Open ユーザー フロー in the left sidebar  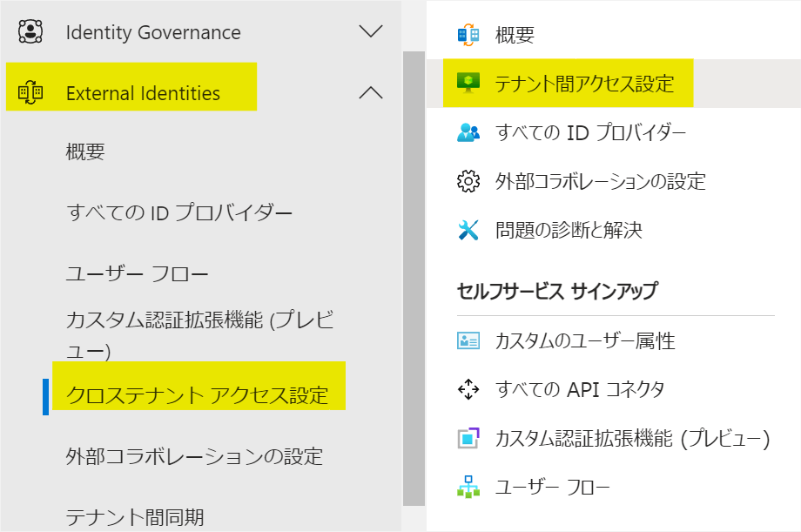coord(137,274)
